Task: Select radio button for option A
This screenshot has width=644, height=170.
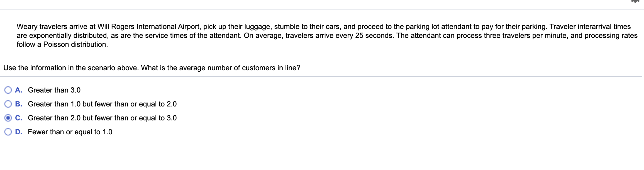Action: [x=8, y=90]
